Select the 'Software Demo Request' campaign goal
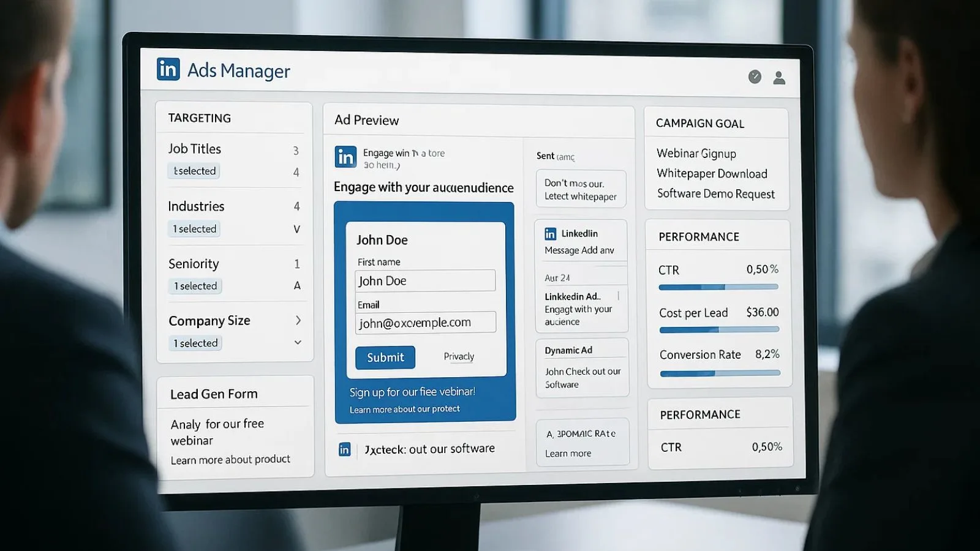The image size is (980, 551). coord(716,194)
